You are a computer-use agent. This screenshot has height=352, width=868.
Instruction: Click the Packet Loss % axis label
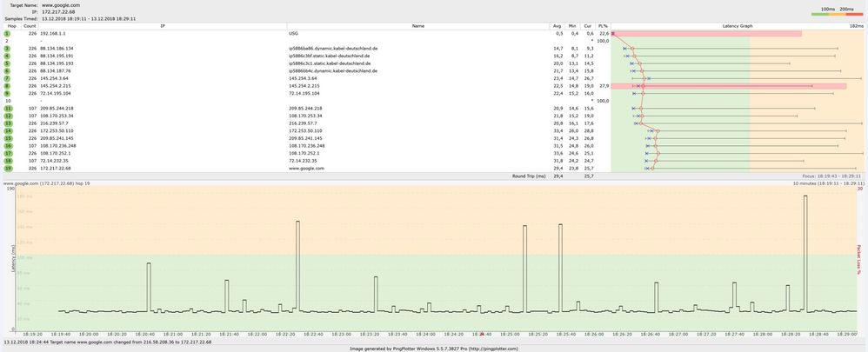[858, 259]
